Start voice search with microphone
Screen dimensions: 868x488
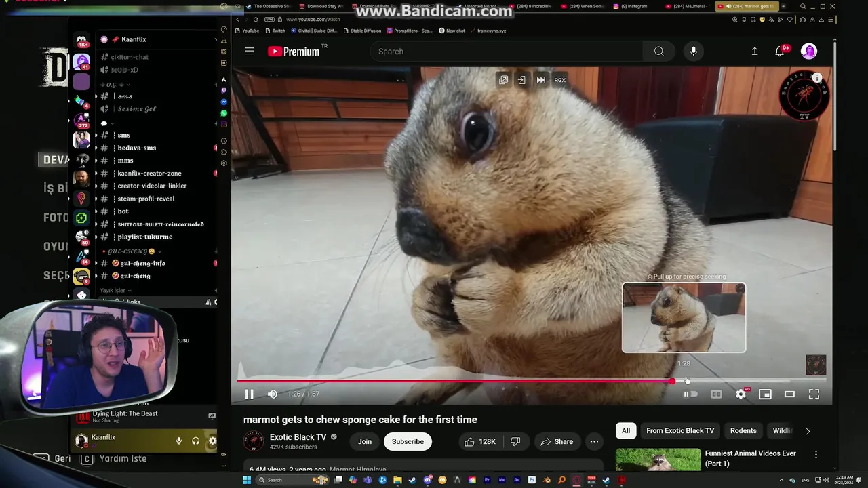tap(693, 52)
